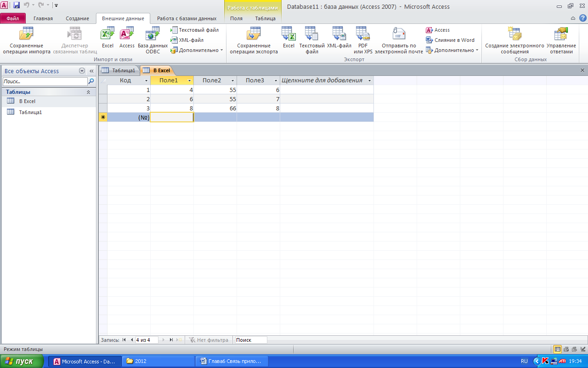This screenshot has width=588, height=368.
Task: Go to new blank record button
Action: coord(180,340)
